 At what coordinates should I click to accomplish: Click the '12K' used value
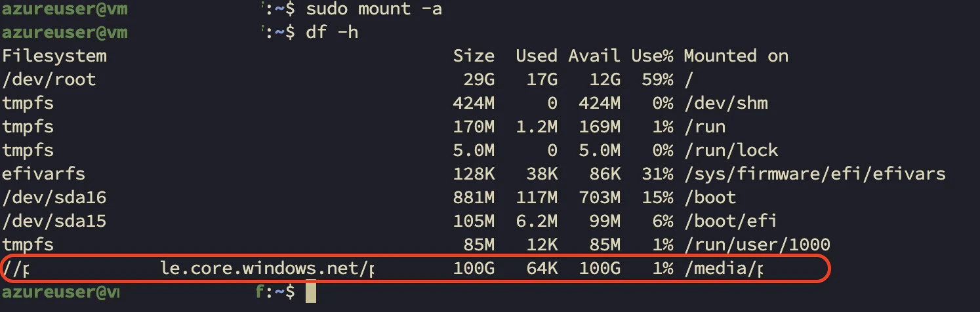[x=542, y=245]
